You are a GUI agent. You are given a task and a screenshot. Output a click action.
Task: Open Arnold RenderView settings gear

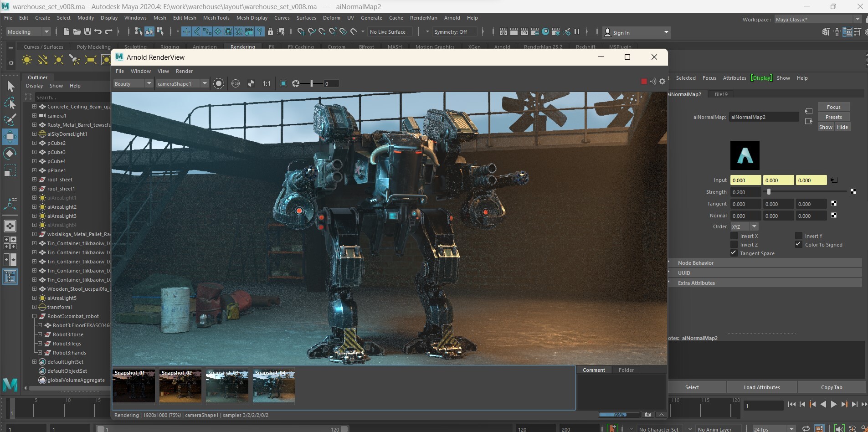pos(663,82)
